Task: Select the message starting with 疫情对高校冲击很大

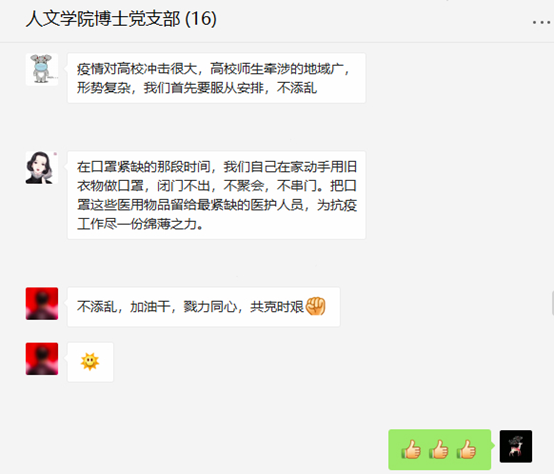Action: 216,78
